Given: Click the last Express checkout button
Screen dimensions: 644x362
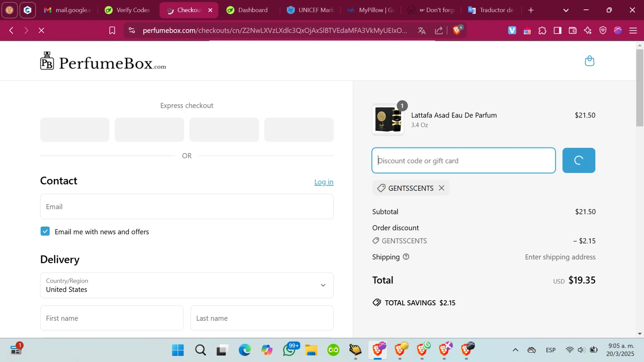Looking at the screenshot, I should 299,130.
